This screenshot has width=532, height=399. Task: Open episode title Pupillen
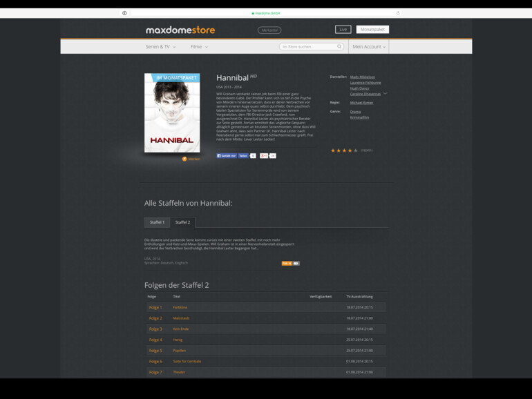pos(179,351)
